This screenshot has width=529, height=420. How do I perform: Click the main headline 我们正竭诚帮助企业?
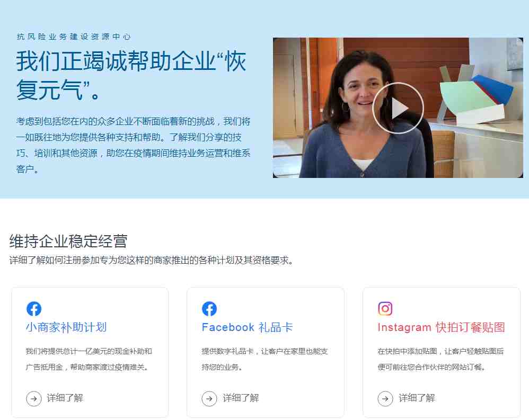coord(131,76)
